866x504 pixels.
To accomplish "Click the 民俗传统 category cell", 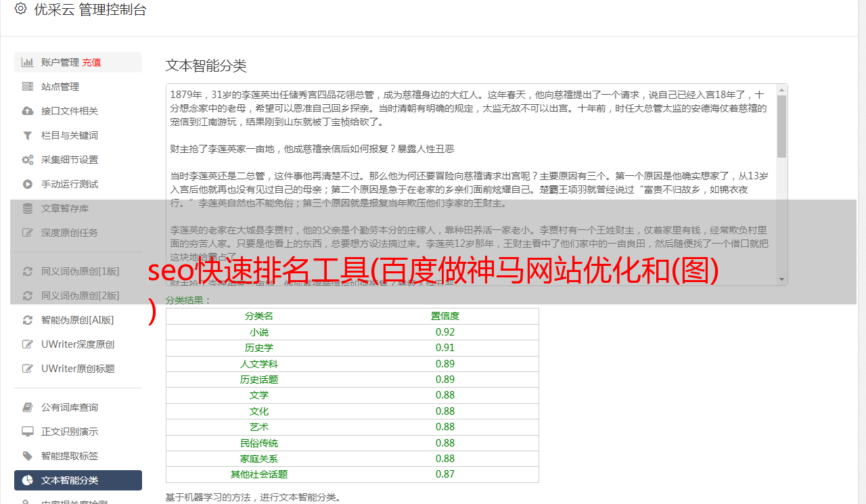I will coord(259,443).
